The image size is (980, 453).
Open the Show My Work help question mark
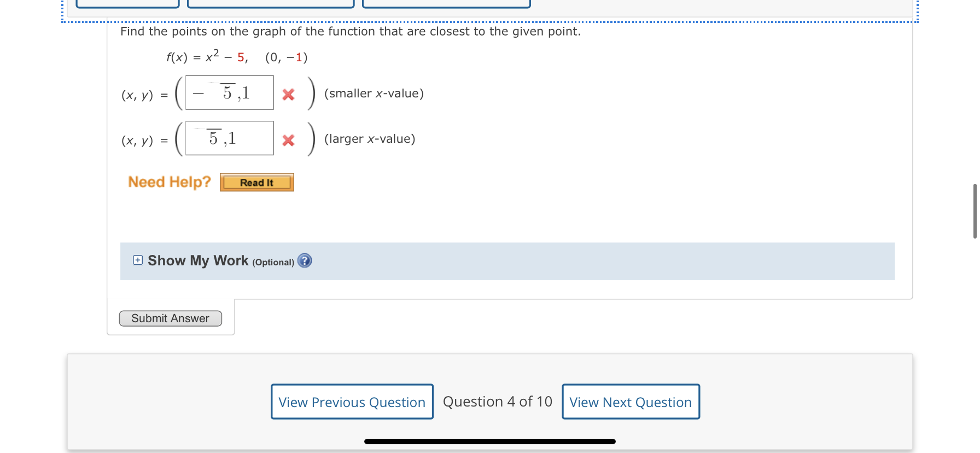(x=305, y=261)
